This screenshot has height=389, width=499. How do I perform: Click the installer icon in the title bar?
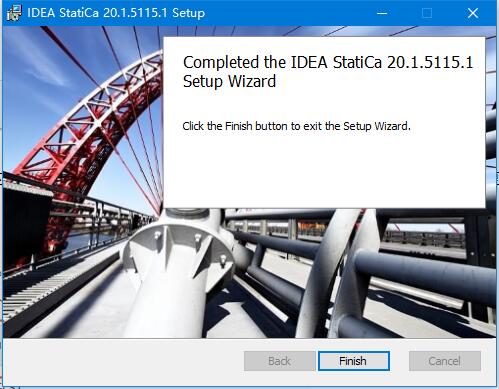[x=14, y=13]
